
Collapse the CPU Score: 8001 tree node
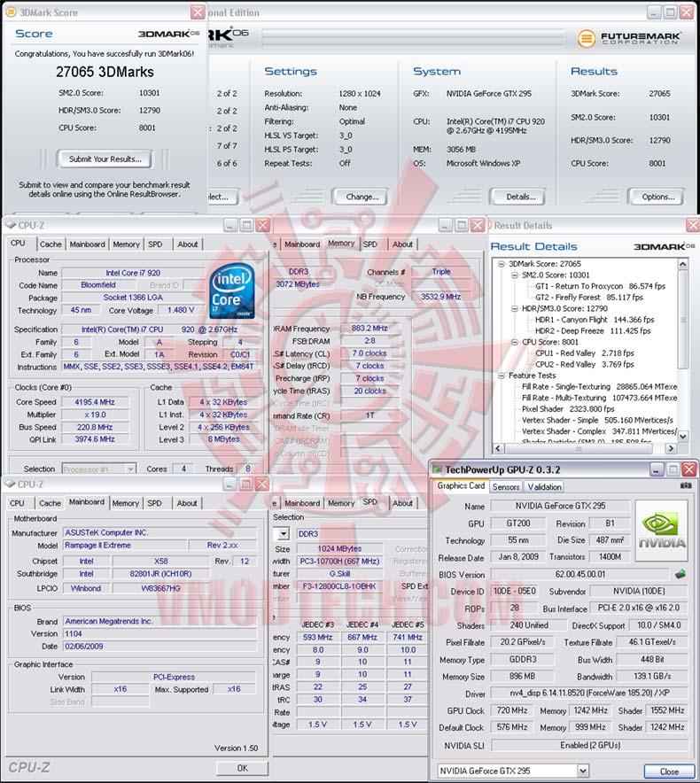tap(515, 342)
